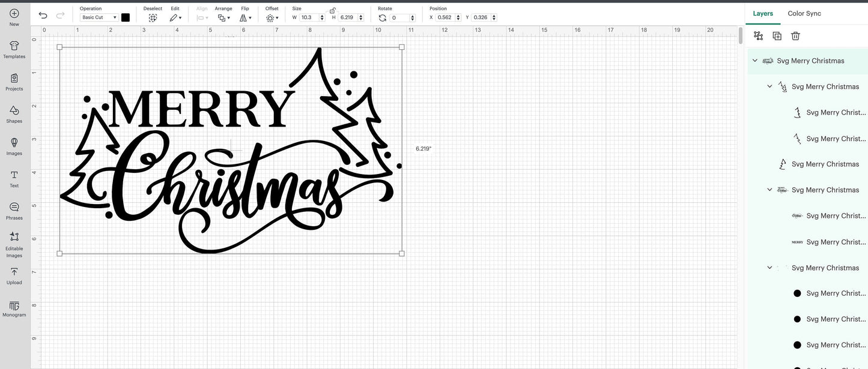
Task: Open the Flip dropdown
Action: (x=246, y=18)
